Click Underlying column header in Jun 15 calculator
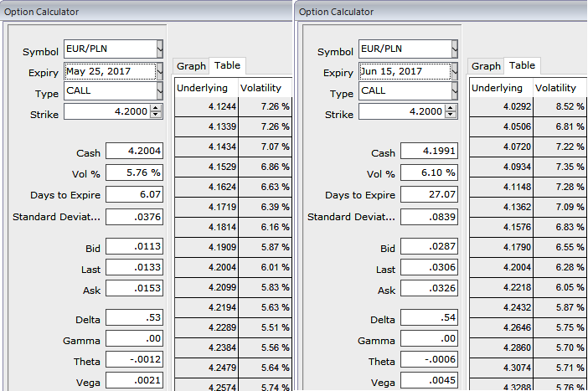 (501, 88)
